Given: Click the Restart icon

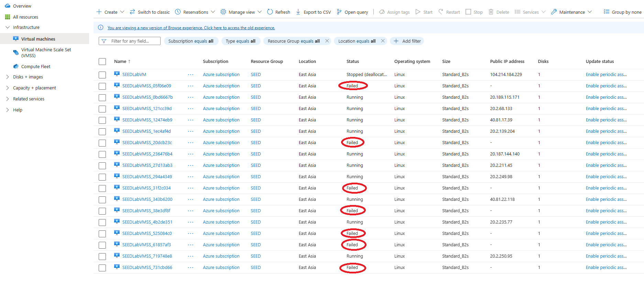Looking at the screenshot, I should click(x=441, y=12).
